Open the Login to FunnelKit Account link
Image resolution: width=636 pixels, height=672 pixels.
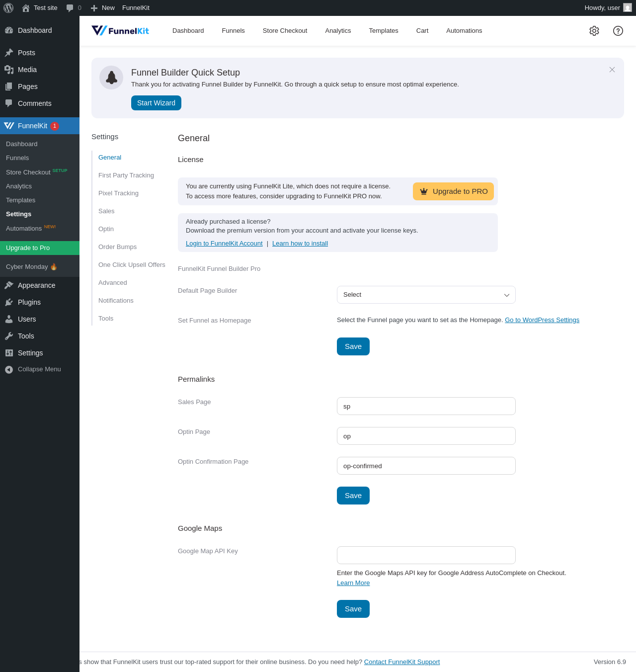224,244
